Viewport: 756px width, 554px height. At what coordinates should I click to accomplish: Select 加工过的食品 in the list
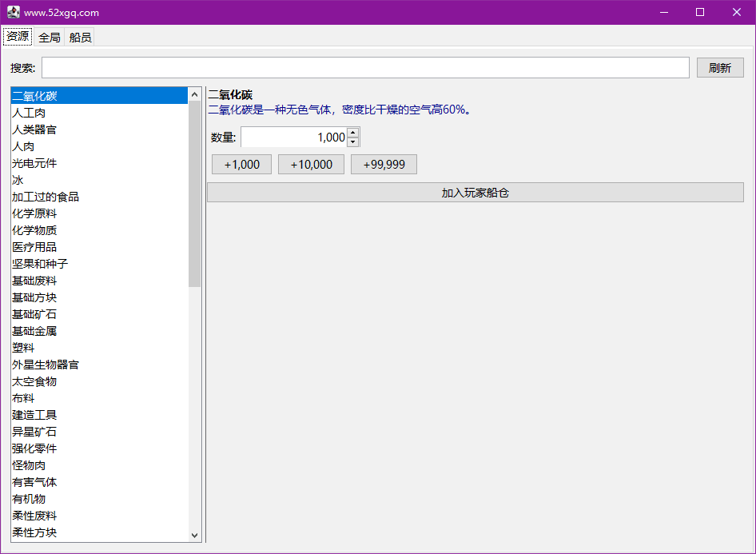(x=99, y=197)
